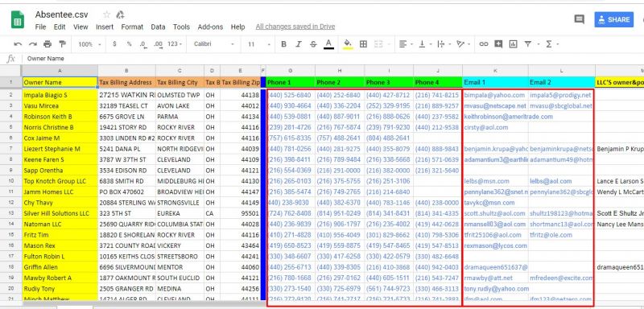The width and height of the screenshot is (644, 309).
Task: Click the move to Drive folder icon
Action: tap(120, 14)
